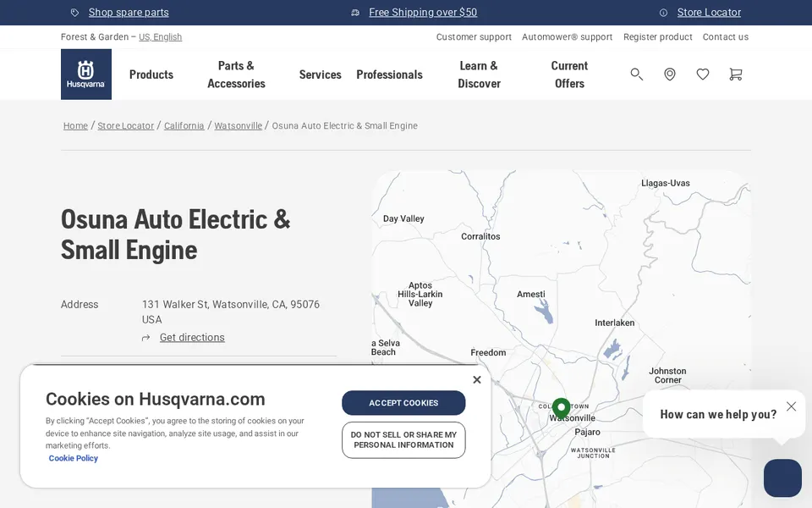The image size is (812, 508).
Task: Click the Husqvarna logo
Action: [86, 75]
